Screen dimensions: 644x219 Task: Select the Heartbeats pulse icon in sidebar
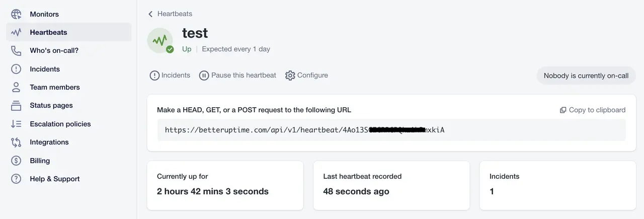(x=16, y=32)
